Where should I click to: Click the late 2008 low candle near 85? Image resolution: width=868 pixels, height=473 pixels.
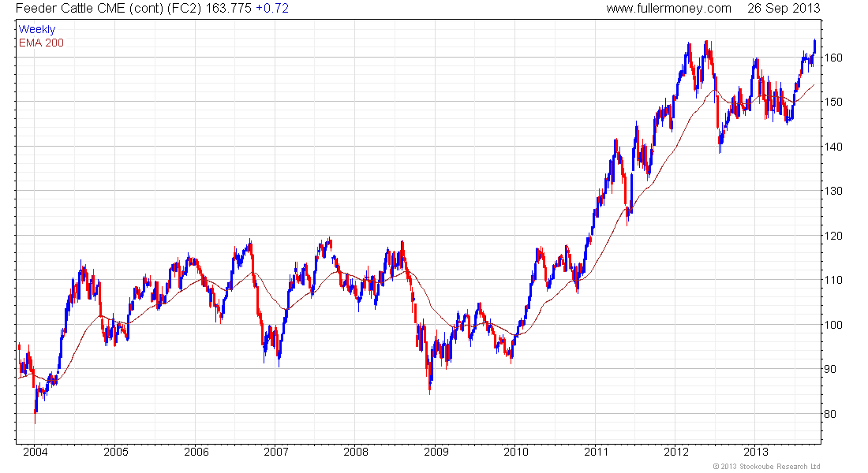point(429,378)
